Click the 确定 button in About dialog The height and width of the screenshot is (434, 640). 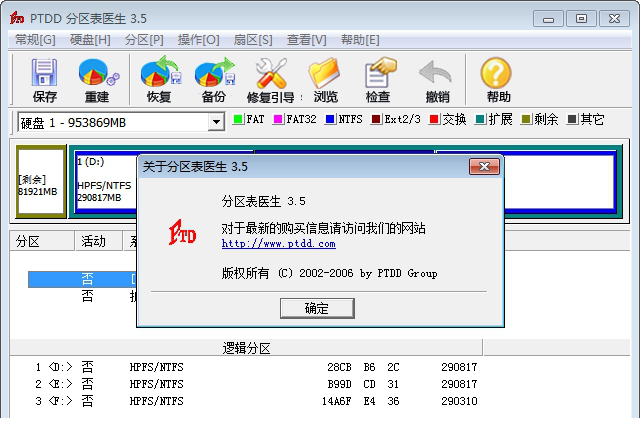(x=317, y=308)
